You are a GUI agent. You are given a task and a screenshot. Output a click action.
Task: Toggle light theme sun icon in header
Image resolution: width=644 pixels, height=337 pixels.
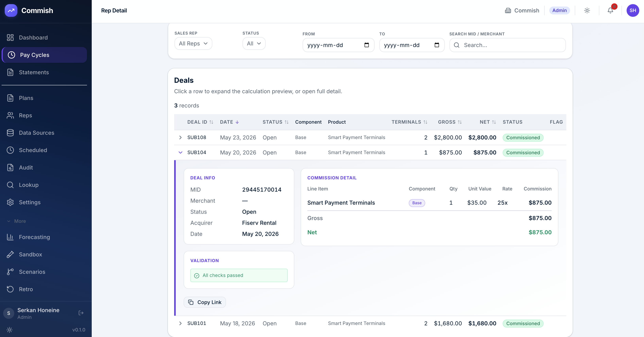click(587, 10)
